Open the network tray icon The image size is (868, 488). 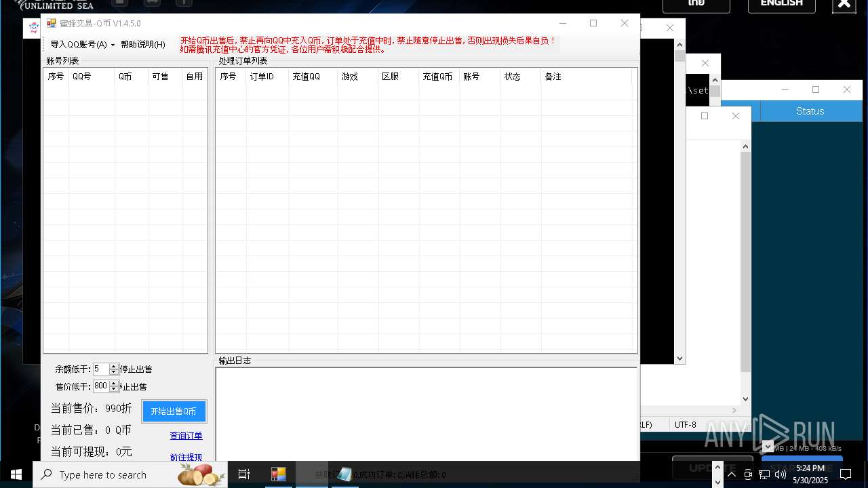pyautogui.click(x=764, y=474)
